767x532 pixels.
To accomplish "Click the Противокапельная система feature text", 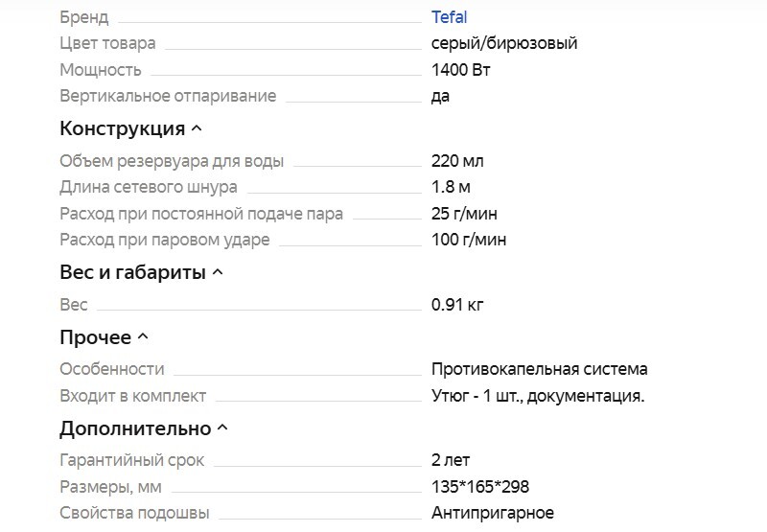I will coord(540,369).
